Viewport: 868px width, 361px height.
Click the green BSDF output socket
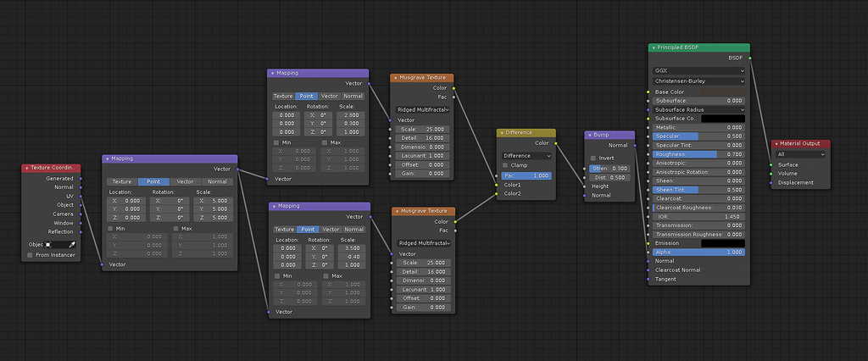(750, 58)
